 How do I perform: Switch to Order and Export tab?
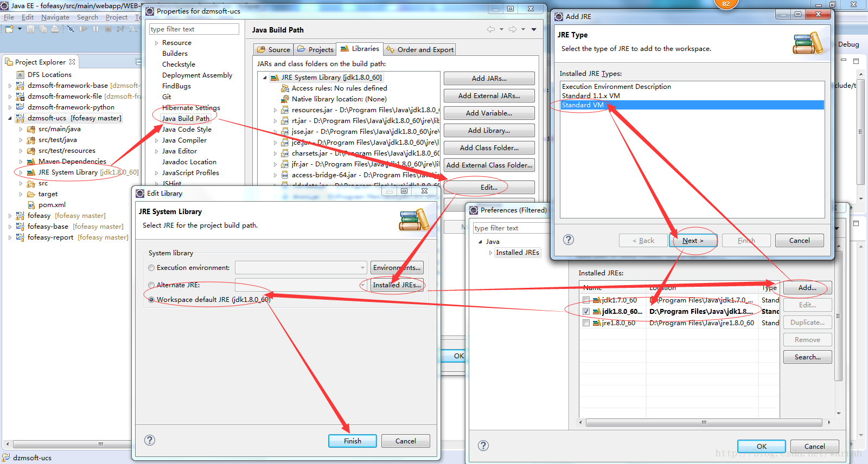419,49
